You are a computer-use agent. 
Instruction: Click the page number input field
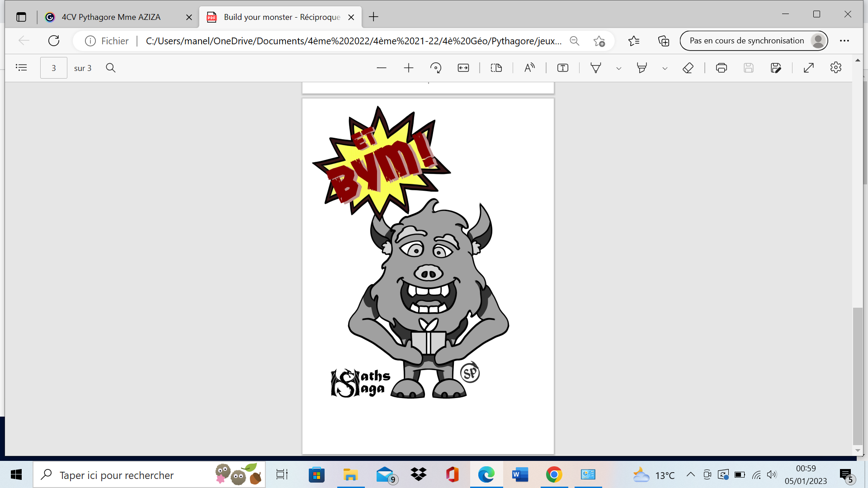tap(54, 68)
